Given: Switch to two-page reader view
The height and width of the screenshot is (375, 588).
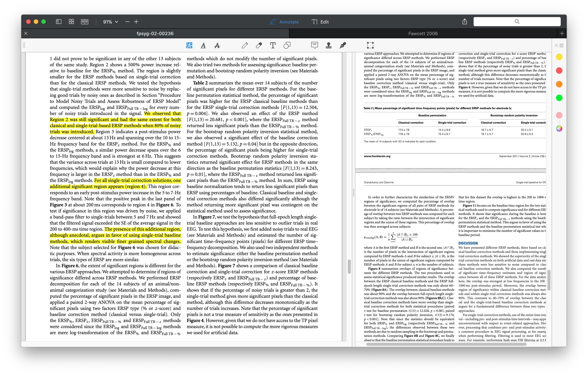Looking at the screenshot, I should tap(84, 22).
